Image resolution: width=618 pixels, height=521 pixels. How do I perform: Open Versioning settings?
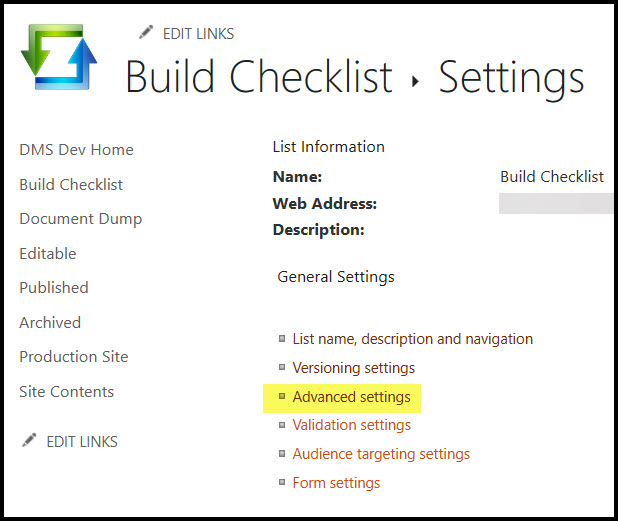click(x=353, y=368)
